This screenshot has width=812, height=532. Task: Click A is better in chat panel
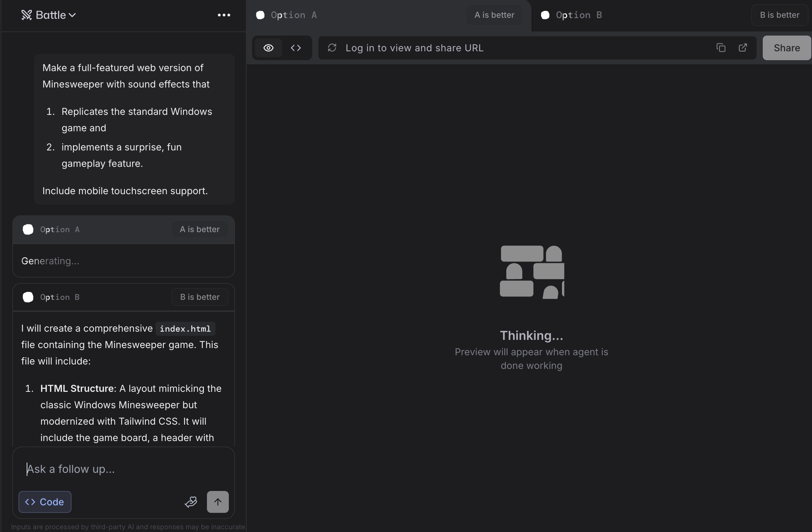click(x=200, y=229)
